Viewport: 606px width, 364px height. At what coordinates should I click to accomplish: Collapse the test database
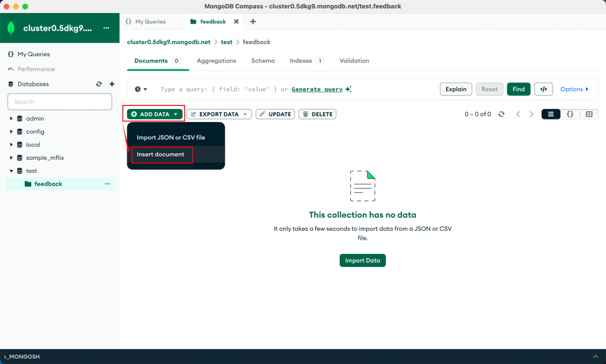point(11,171)
